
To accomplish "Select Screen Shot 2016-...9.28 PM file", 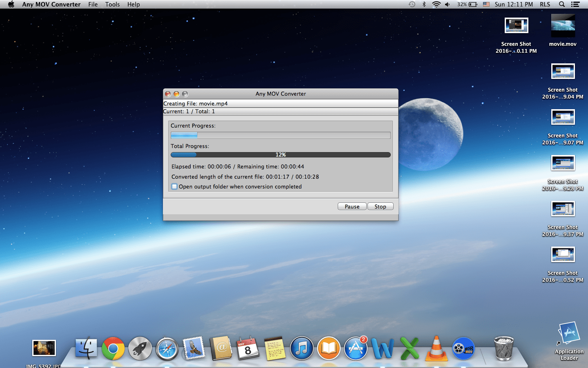I will click(563, 173).
